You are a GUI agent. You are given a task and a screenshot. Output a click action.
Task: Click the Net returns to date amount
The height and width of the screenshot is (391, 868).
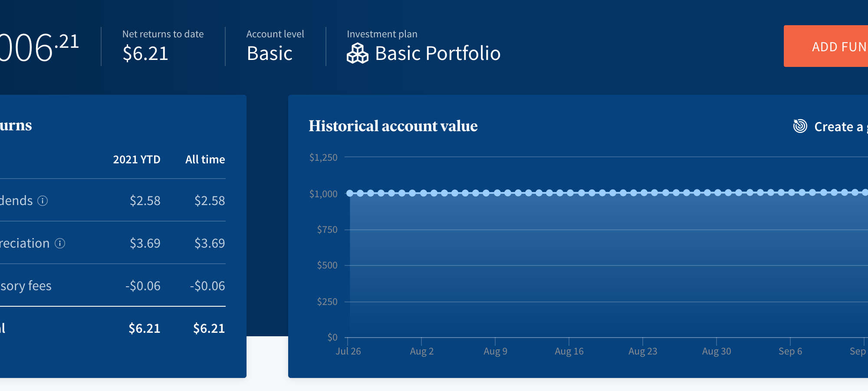145,53
